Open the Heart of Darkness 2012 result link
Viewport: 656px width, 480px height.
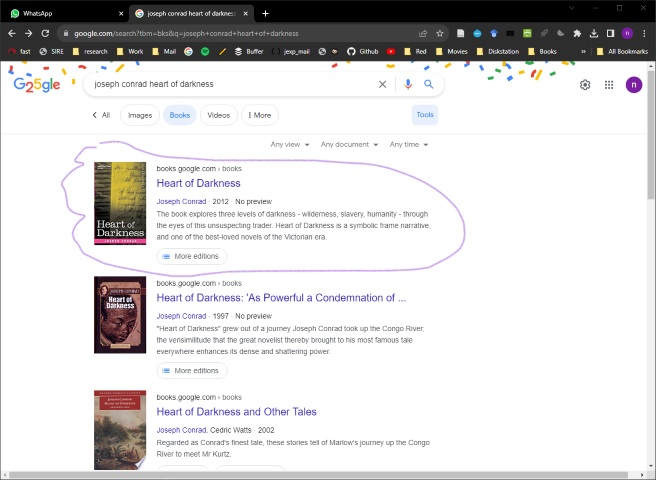[x=198, y=184]
